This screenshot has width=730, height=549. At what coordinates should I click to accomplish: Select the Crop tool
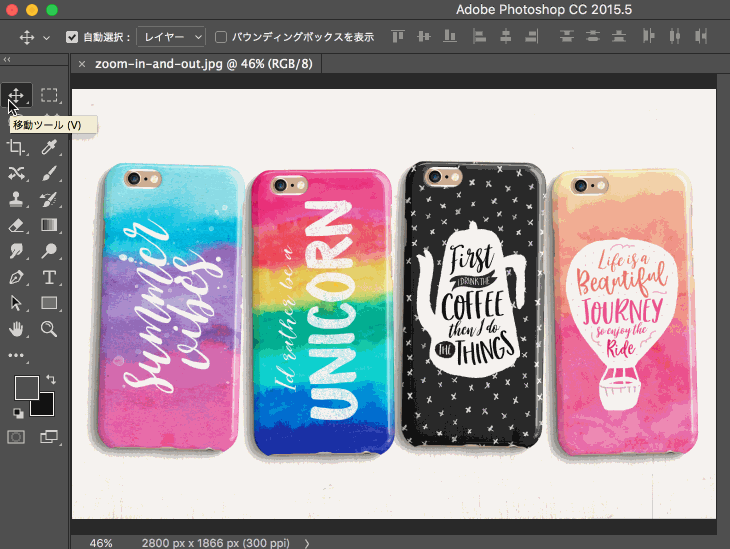(x=16, y=148)
